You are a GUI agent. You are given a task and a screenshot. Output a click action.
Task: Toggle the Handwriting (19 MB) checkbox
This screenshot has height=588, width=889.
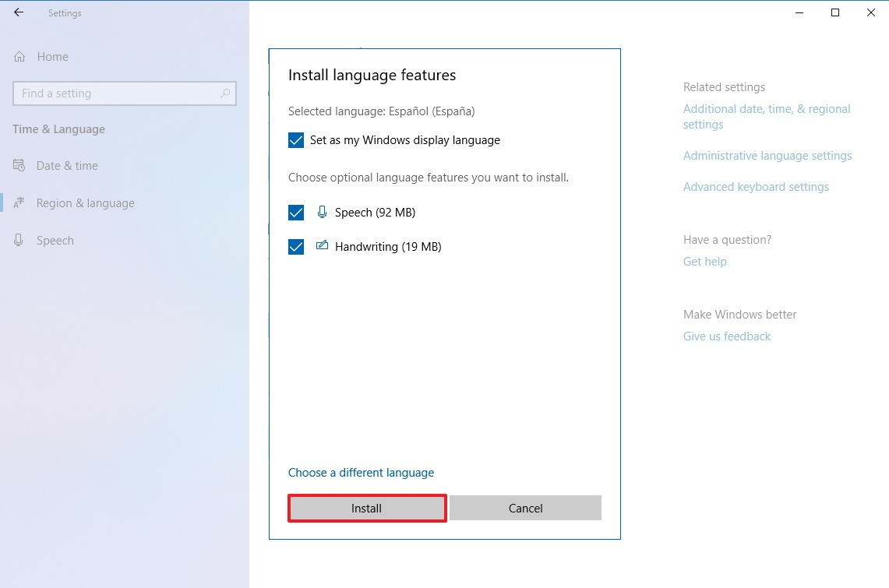(296, 247)
